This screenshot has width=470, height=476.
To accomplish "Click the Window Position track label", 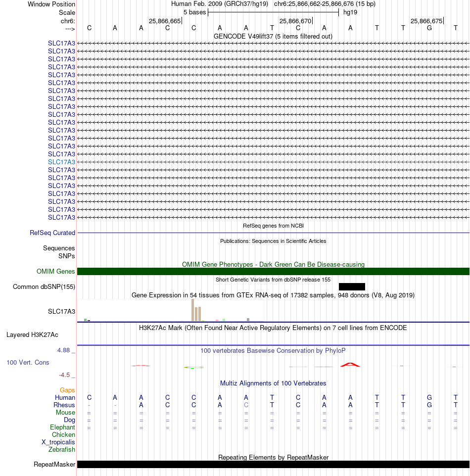I will point(51,4).
